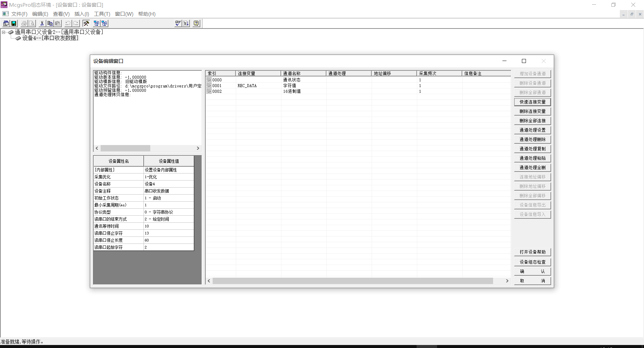Click the 1 - 启动 initial state value
The image size is (644, 348).
(x=169, y=198)
